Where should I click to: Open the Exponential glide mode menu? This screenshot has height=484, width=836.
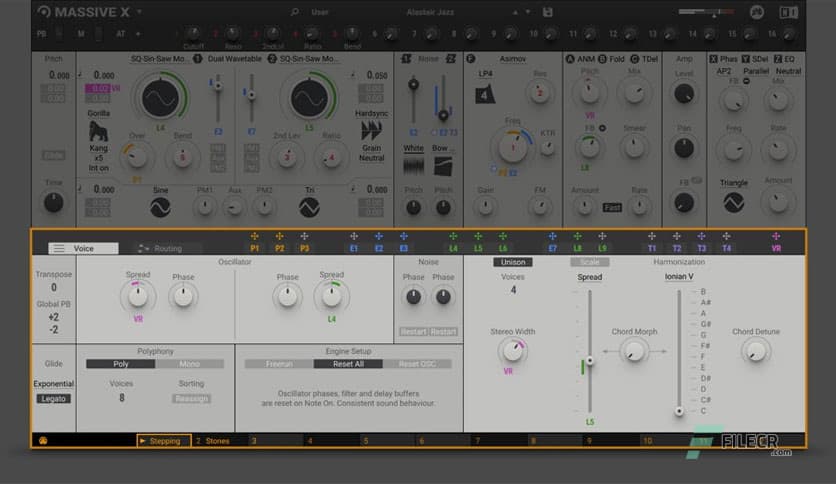pos(53,384)
